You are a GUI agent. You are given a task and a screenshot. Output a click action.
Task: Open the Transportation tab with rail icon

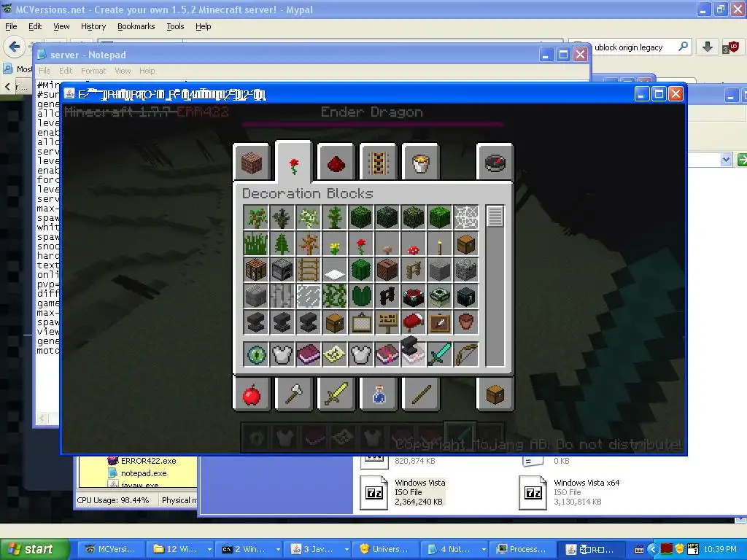point(378,163)
